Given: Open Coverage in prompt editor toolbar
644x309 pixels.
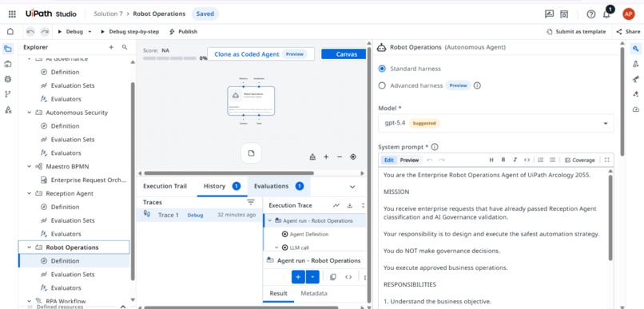Looking at the screenshot, I should (x=579, y=160).
